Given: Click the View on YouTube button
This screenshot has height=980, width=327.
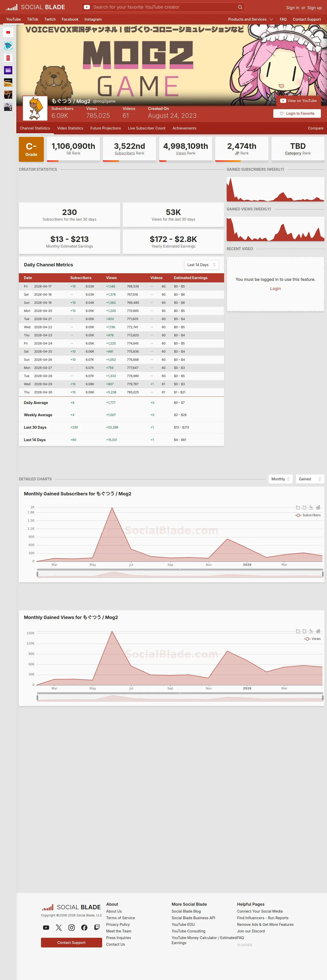Looking at the screenshot, I should (x=298, y=101).
